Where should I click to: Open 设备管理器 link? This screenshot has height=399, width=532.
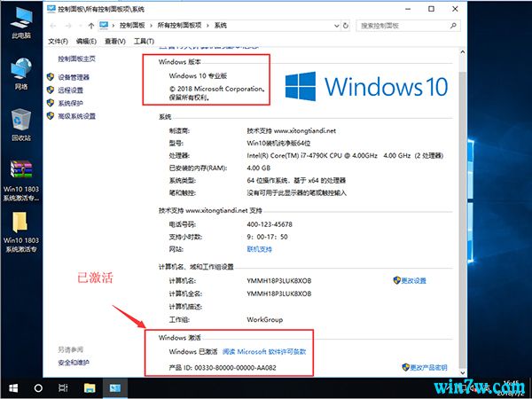[74, 77]
